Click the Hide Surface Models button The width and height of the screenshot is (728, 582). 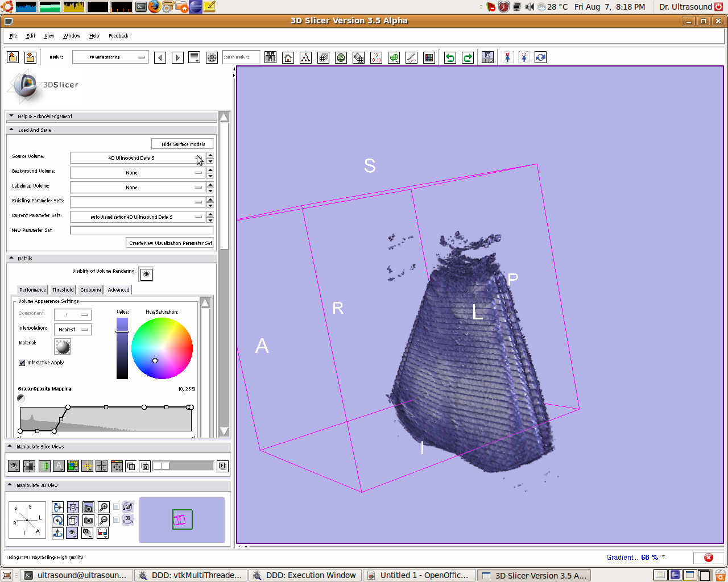pyautogui.click(x=183, y=144)
